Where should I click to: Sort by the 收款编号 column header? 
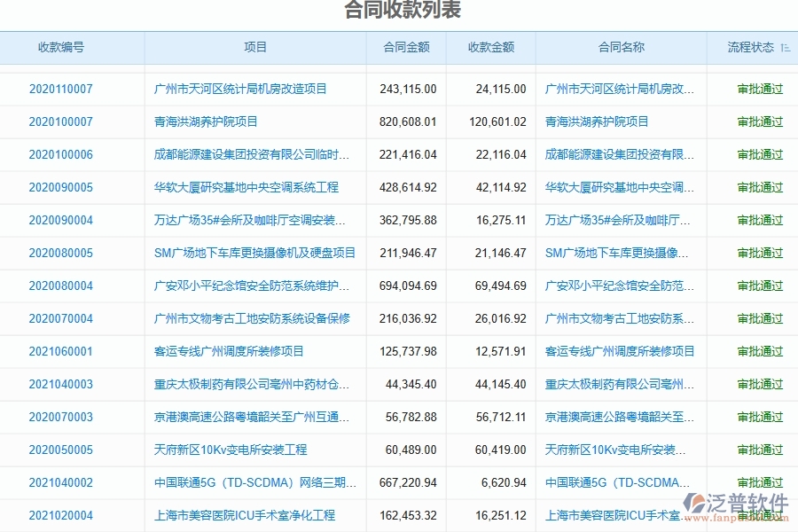(63, 49)
